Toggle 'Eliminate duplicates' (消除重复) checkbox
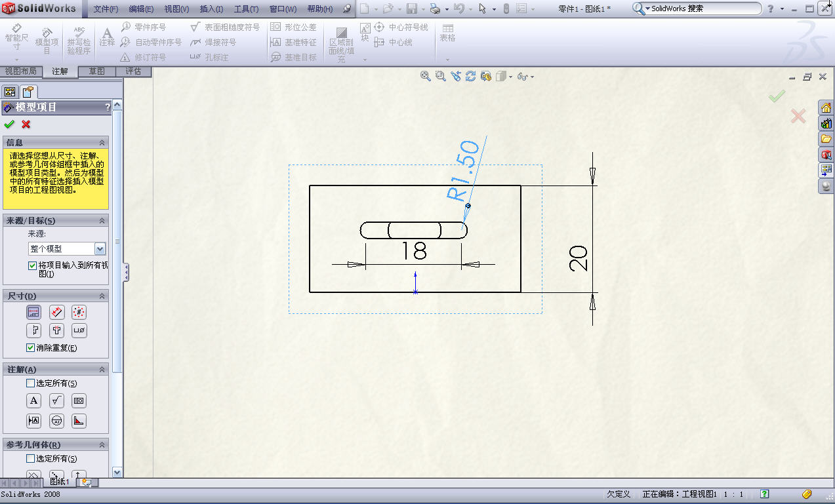 coord(30,348)
